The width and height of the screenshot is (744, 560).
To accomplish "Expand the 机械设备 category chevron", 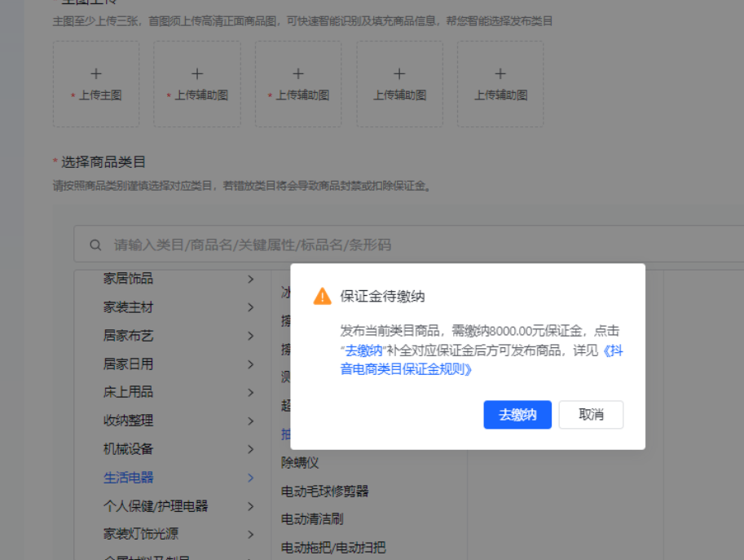I will point(250,449).
